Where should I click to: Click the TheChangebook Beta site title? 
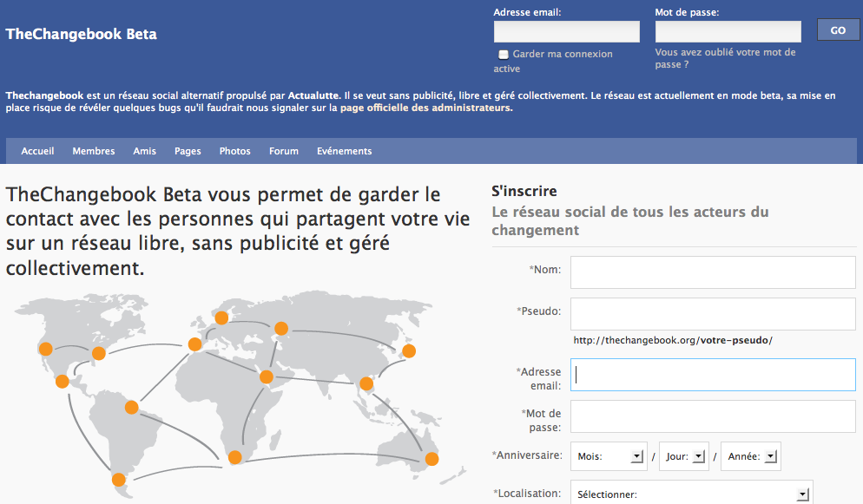pos(81,35)
